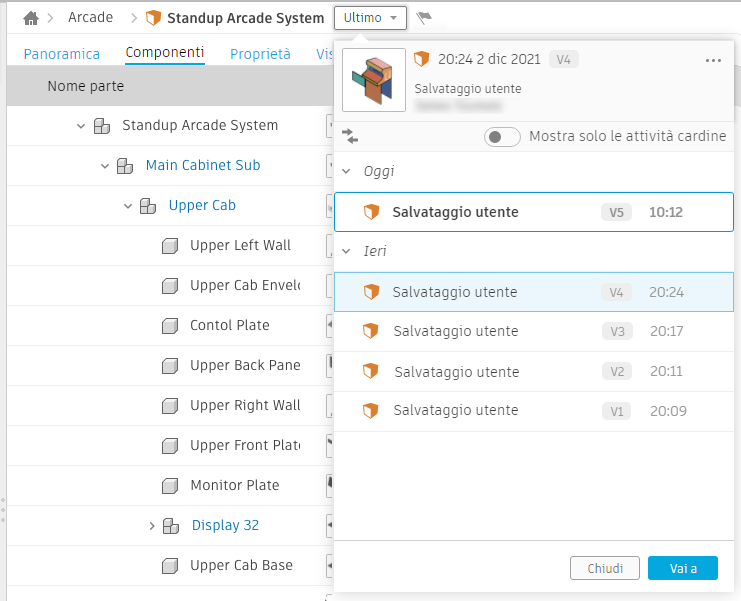Click the compare versions arrows icon
The width and height of the screenshot is (741, 601).
point(350,135)
